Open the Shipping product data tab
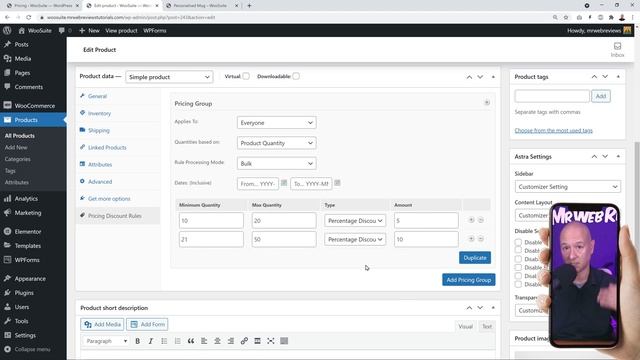640x360 pixels. [99, 131]
